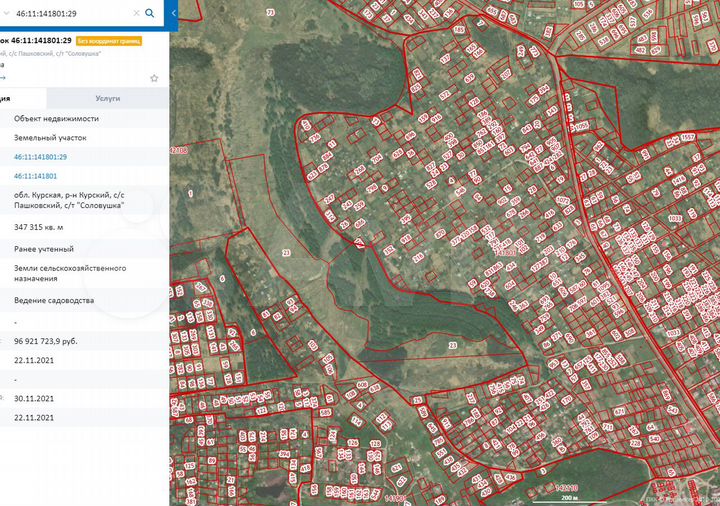Click parcel label 1055 by the road

click(x=581, y=126)
